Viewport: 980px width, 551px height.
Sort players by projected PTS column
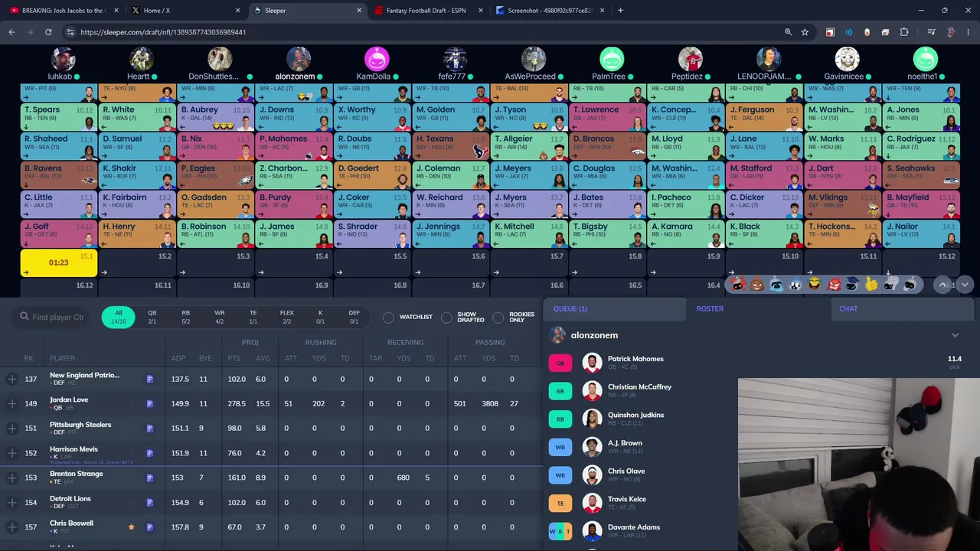point(234,358)
